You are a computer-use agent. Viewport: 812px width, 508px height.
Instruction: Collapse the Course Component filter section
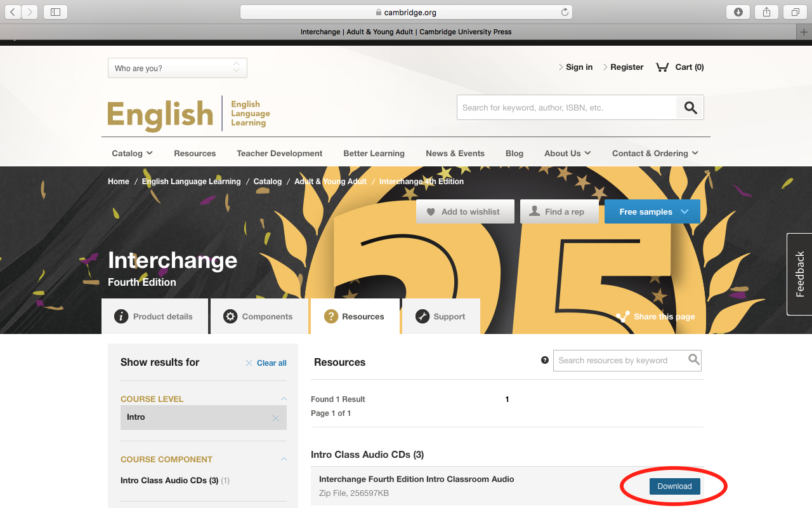click(284, 459)
